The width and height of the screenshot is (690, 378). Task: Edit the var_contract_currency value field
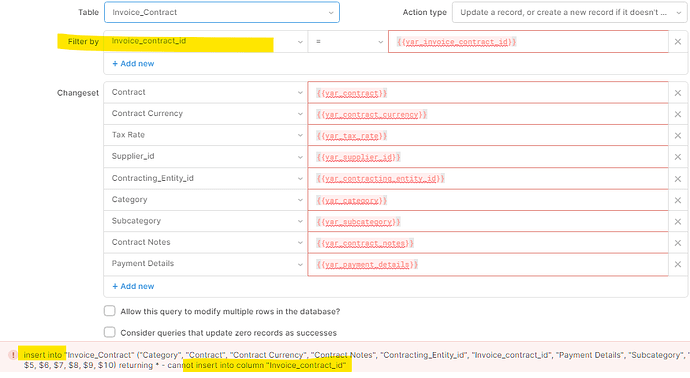(488, 114)
